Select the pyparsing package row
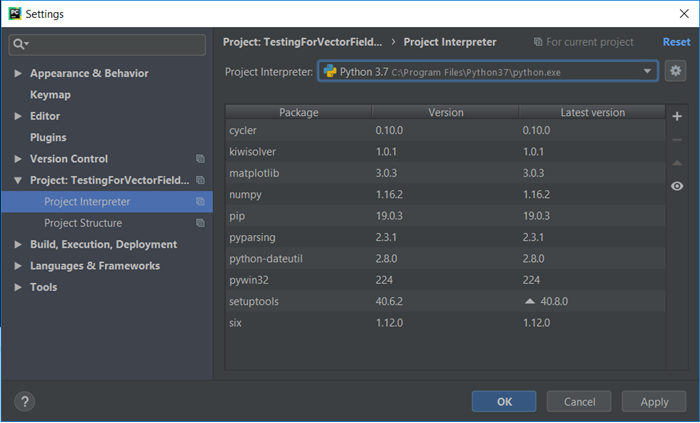 [x=445, y=237]
